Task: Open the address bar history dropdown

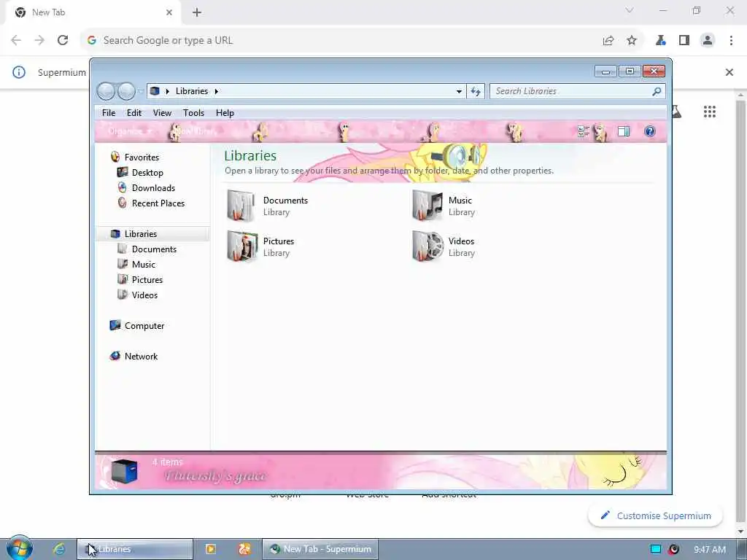Action: click(459, 91)
